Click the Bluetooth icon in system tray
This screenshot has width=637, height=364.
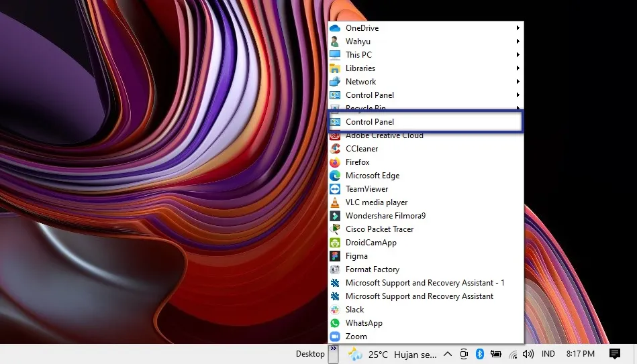(480, 354)
